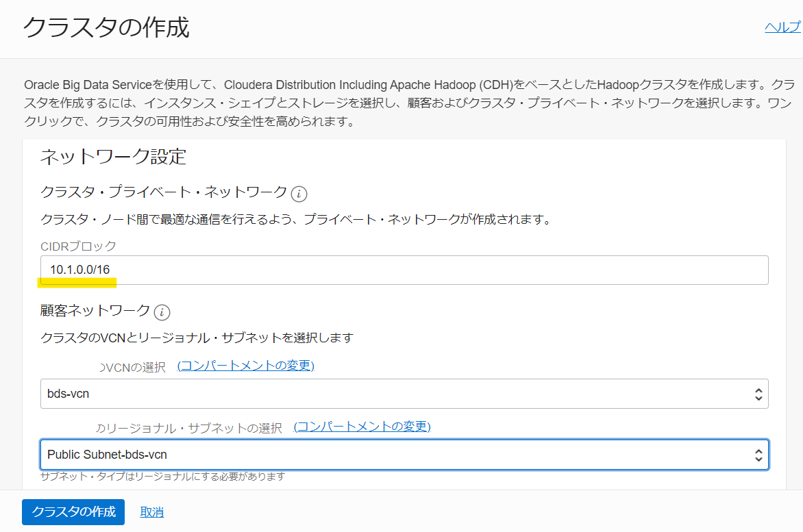The image size is (803, 532).
Task: Click the regional subnet dropdown chevron arrow
Action: click(x=758, y=454)
